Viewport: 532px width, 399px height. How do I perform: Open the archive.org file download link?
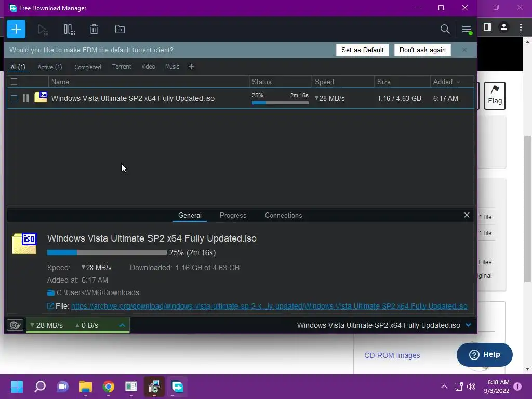pos(269,306)
